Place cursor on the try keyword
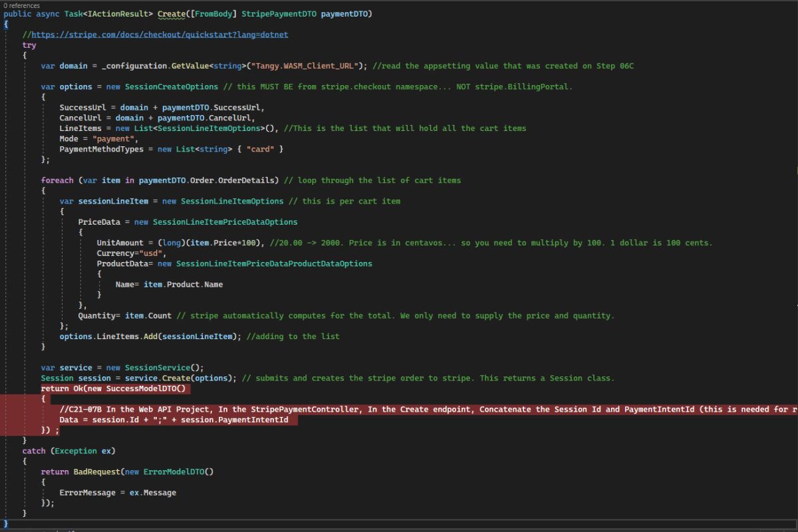Image resolution: width=798 pixels, height=532 pixels. (x=29, y=45)
